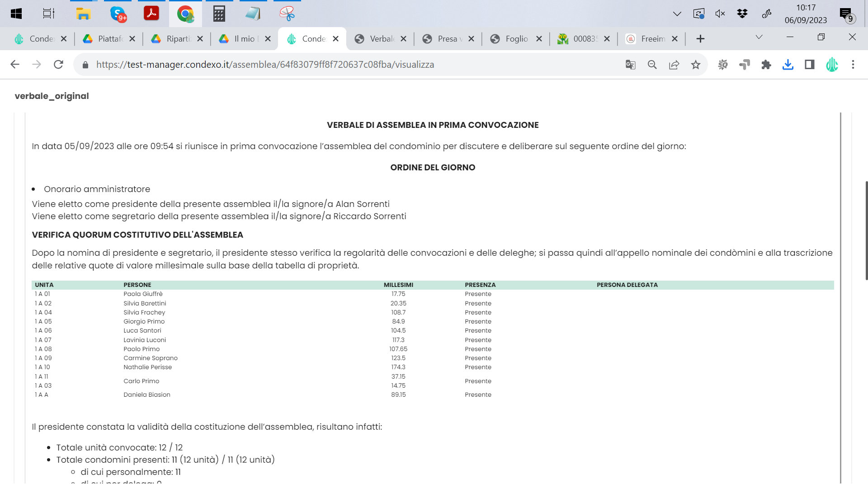This screenshot has width=868, height=488.
Task: Reload the current page
Action: (x=58, y=65)
